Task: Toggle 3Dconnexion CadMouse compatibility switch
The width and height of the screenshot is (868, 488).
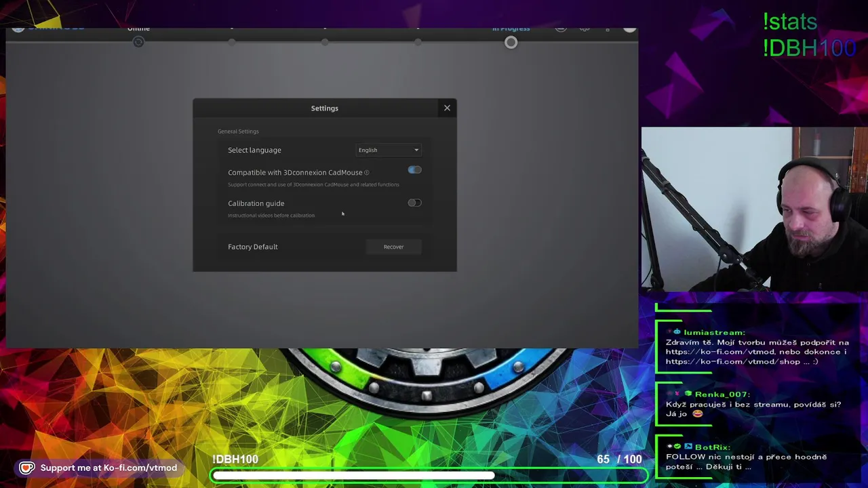Action: pyautogui.click(x=414, y=170)
